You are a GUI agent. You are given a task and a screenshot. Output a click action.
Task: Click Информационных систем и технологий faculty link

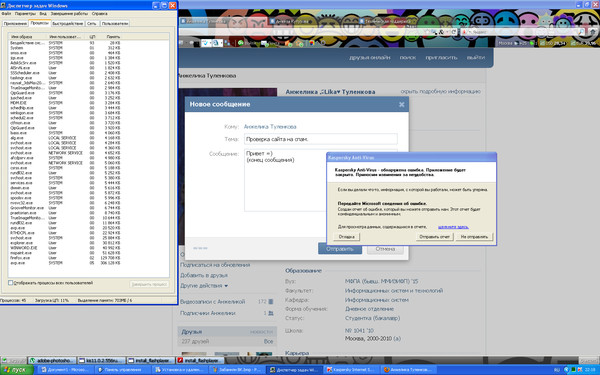(x=394, y=291)
